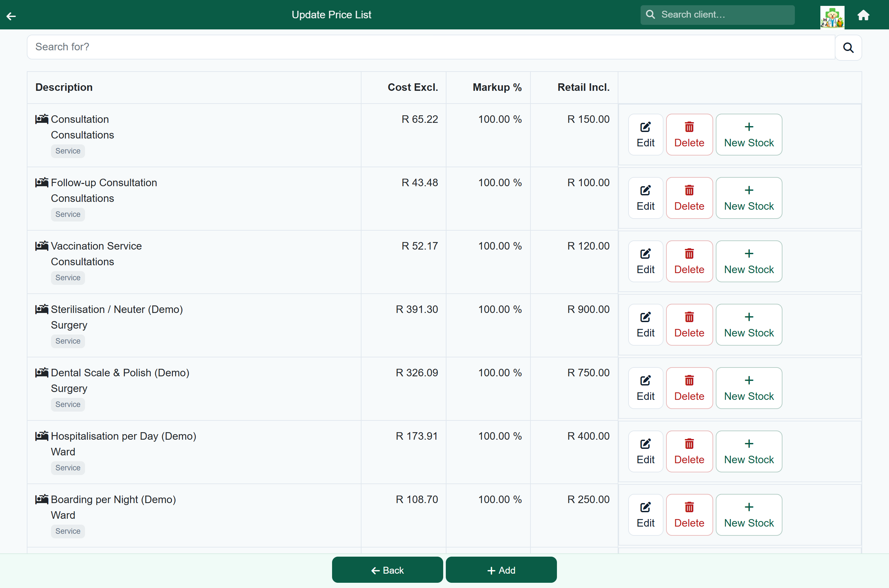Go back using the top-left arrow icon
The width and height of the screenshot is (889, 588).
[11, 15]
